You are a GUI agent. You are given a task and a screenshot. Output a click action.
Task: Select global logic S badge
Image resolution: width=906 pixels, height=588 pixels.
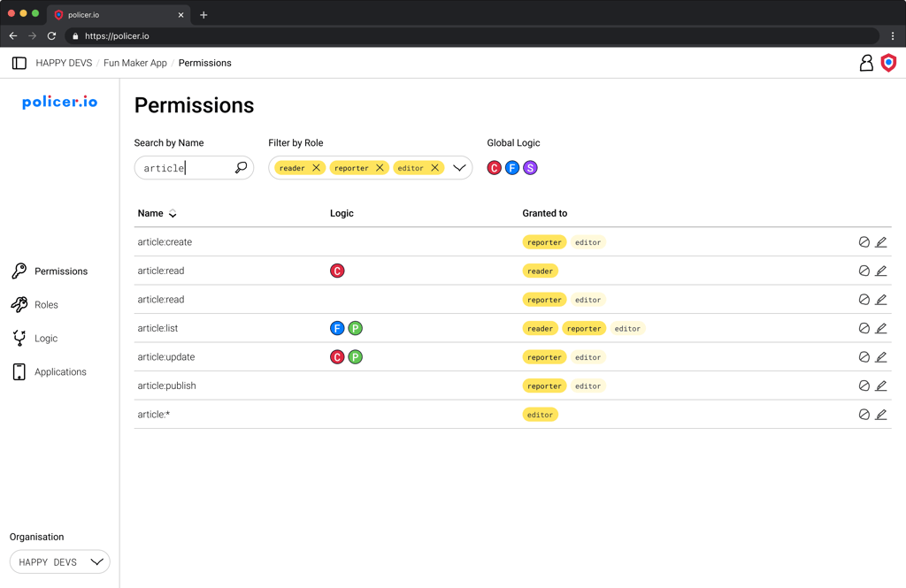(530, 168)
